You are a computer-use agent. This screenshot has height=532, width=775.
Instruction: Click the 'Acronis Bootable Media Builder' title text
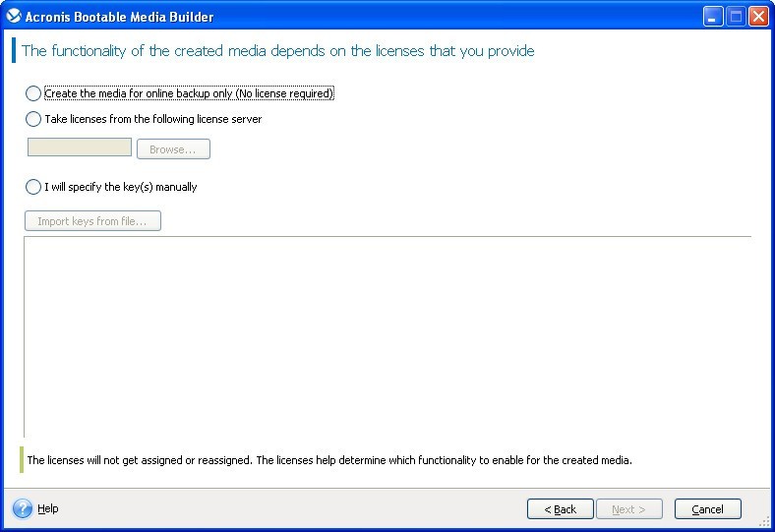pyautogui.click(x=119, y=17)
